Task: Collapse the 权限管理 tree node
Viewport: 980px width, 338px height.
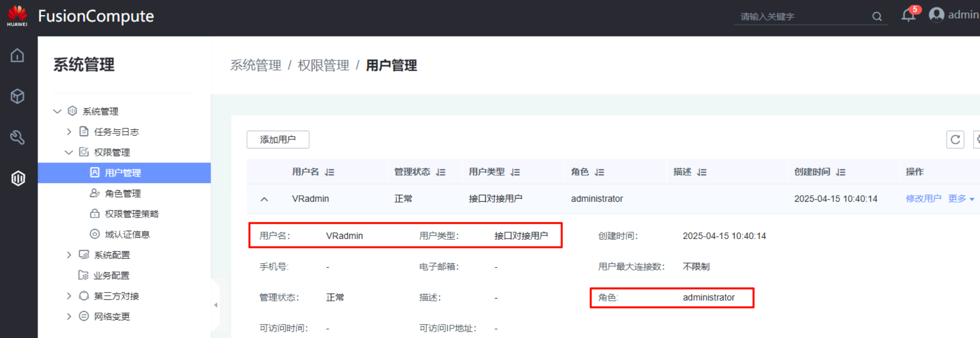Action: [x=69, y=152]
